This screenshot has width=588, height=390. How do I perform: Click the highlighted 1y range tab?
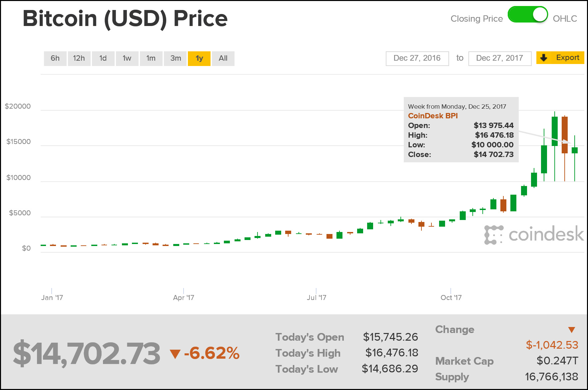[x=199, y=58]
